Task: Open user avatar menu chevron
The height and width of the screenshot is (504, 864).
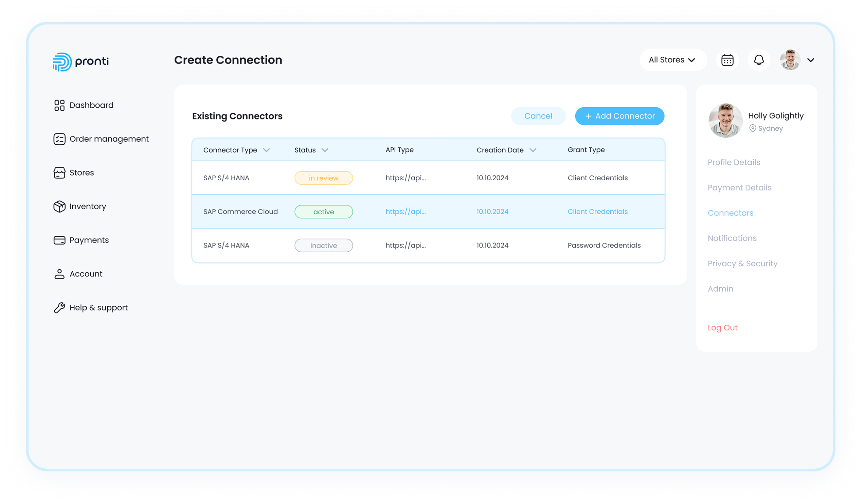Action: 811,60
